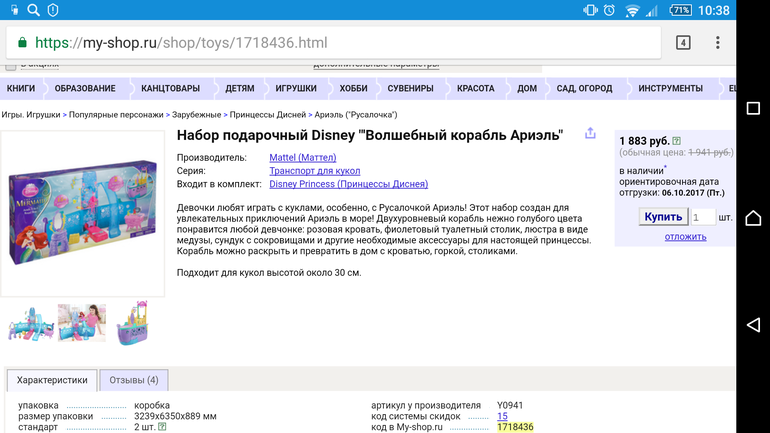This screenshot has height=433, width=770.
Task: Open the КАНЦТОВАРЫ category menu
Action: point(170,88)
